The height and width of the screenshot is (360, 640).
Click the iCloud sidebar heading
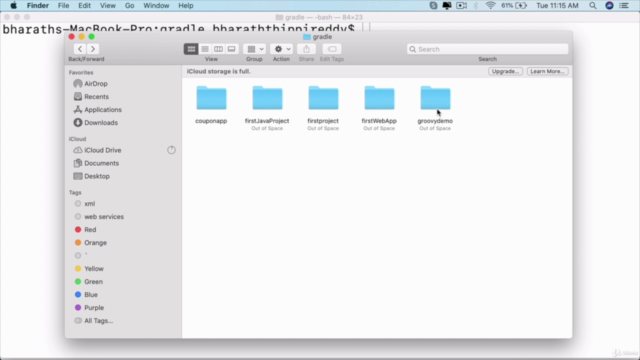tap(77, 139)
